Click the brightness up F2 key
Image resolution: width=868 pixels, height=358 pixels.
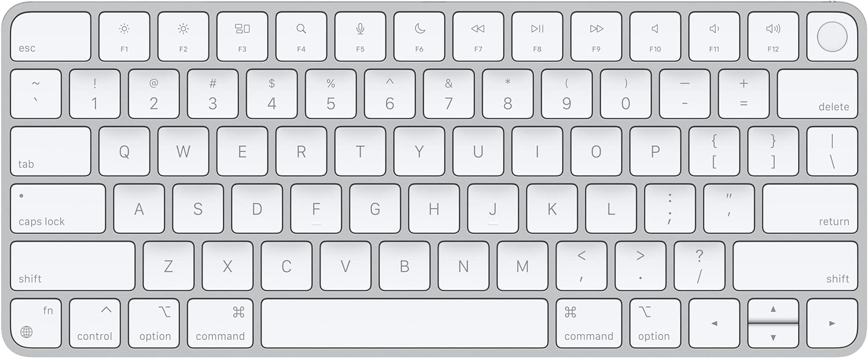point(183,36)
